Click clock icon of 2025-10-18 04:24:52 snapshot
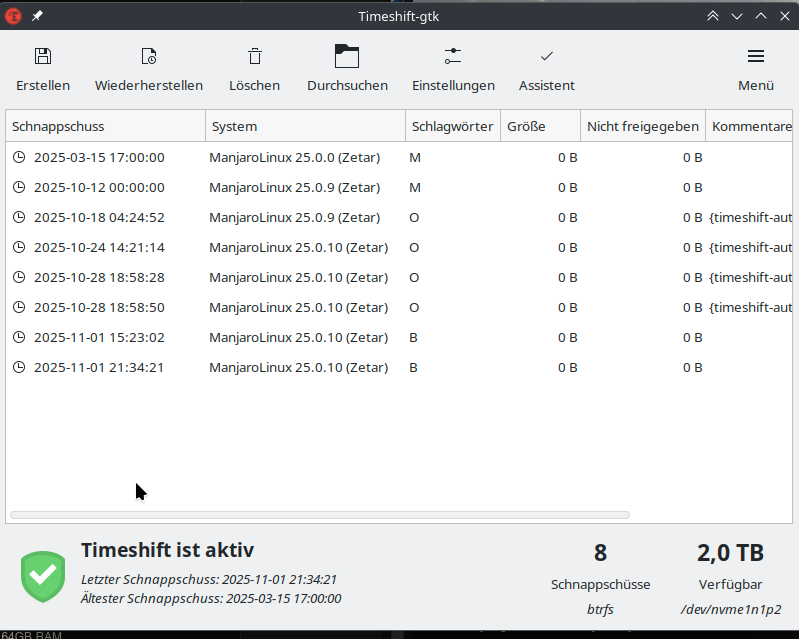 19,217
